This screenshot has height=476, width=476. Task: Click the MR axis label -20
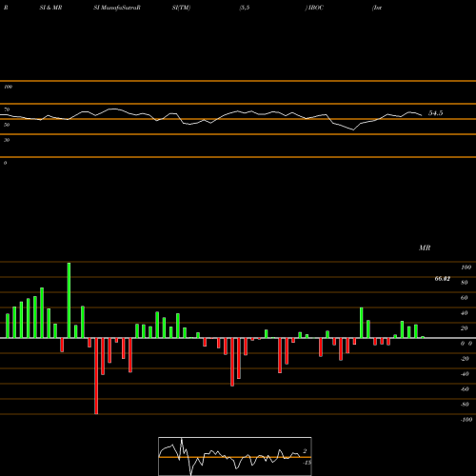465,359
